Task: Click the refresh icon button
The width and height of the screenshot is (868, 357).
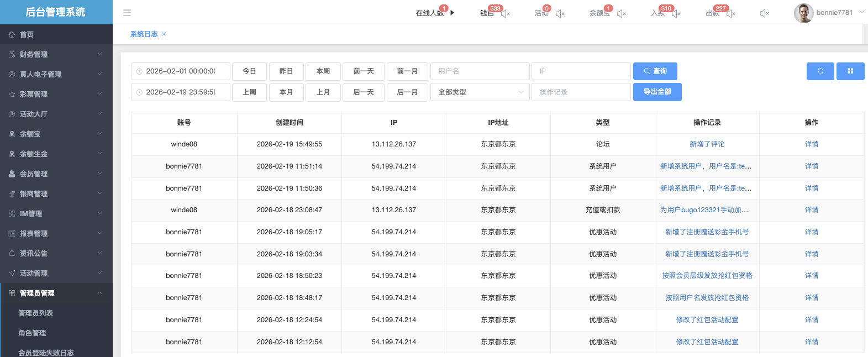Action: click(820, 71)
